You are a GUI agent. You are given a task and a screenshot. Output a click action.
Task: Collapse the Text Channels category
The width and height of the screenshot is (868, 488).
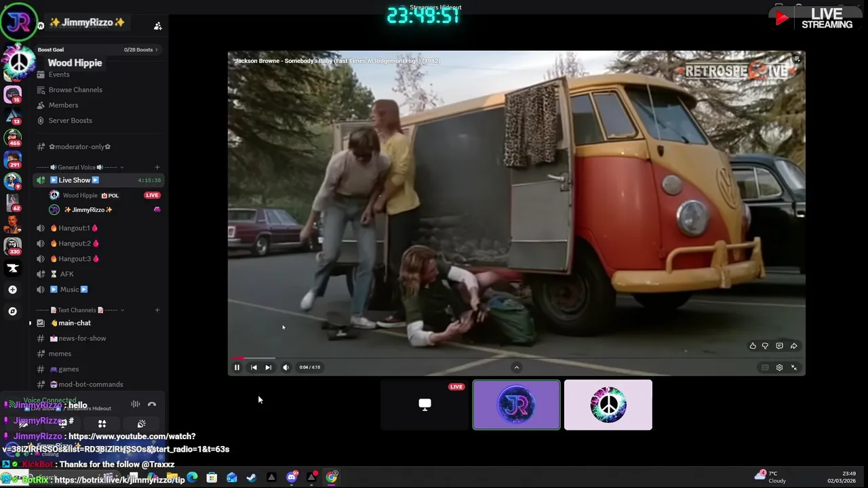point(77,310)
